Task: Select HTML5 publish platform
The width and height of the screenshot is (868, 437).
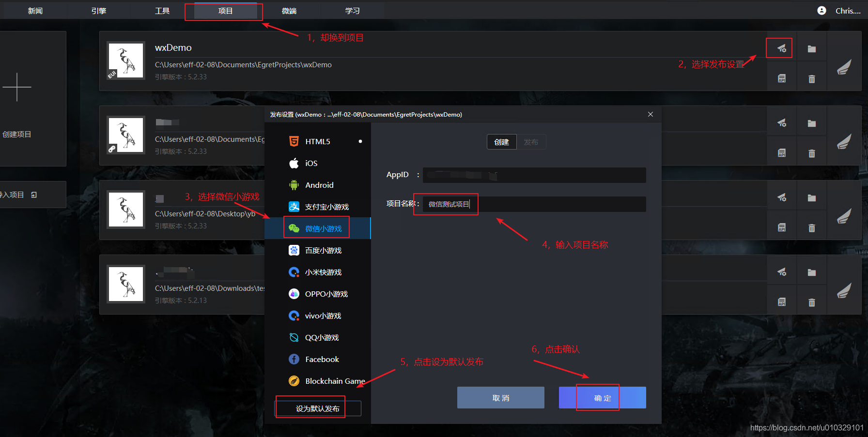Action: (318, 141)
